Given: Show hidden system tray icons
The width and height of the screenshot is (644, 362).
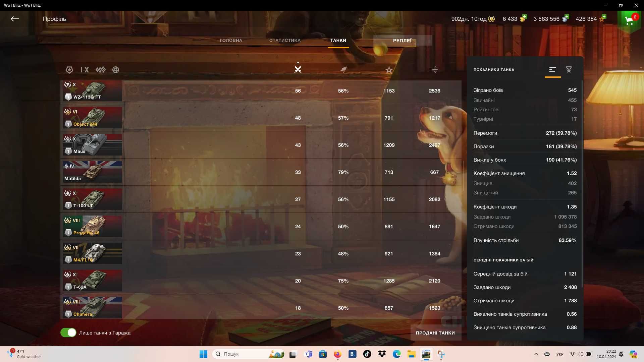Looking at the screenshot, I should tap(536, 354).
